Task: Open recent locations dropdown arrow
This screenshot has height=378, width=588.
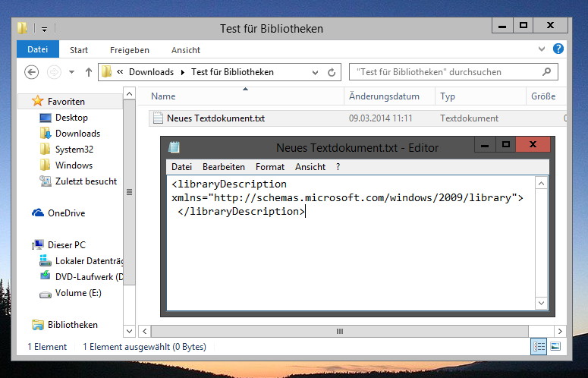Action: (x=71, y=72)
